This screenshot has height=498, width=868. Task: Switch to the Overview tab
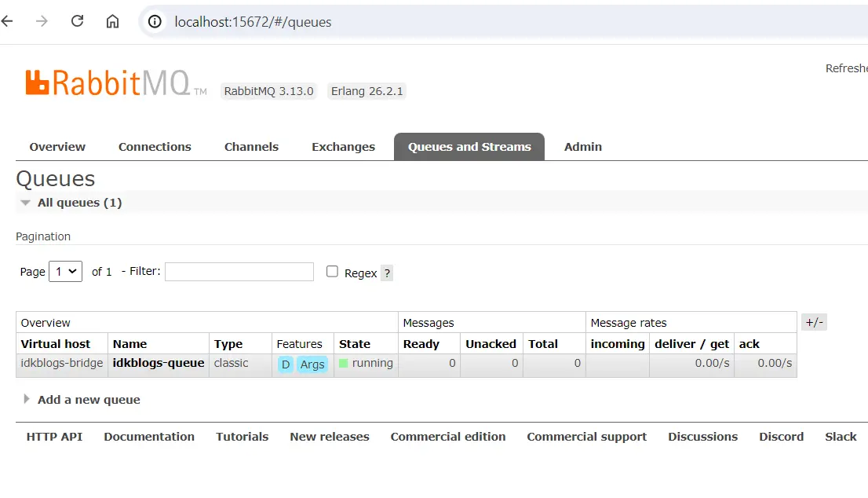(x=57, y=147)
